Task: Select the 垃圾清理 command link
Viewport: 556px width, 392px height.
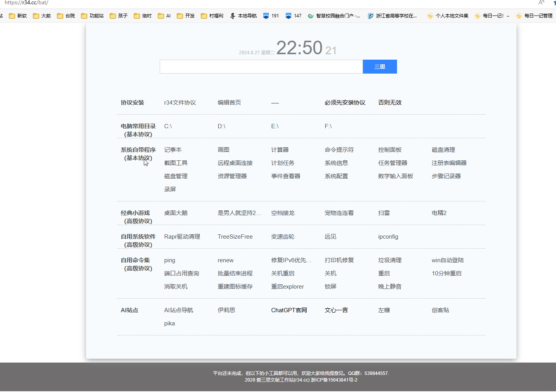Action: coord(390,260)
